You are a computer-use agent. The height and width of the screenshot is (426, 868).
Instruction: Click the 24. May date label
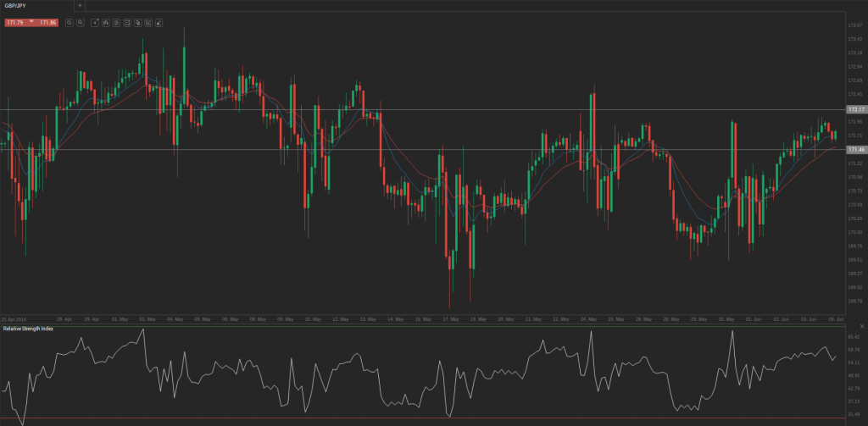pos(589,319)
